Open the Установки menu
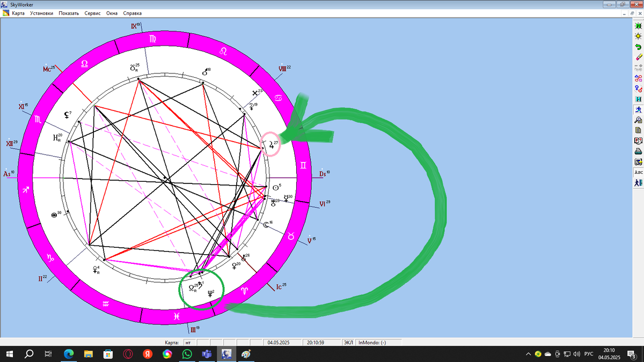 pyautogui.click(x=41, y=13)
